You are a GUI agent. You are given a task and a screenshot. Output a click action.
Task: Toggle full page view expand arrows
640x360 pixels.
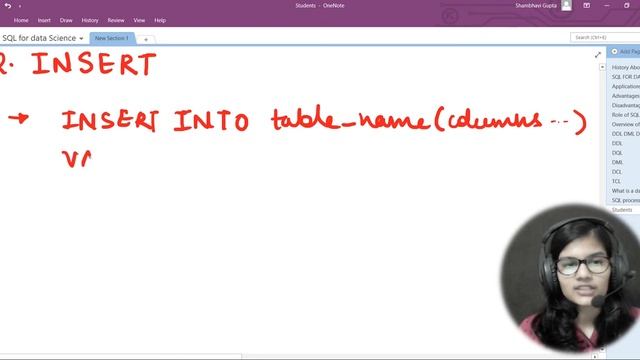(598, 55)
